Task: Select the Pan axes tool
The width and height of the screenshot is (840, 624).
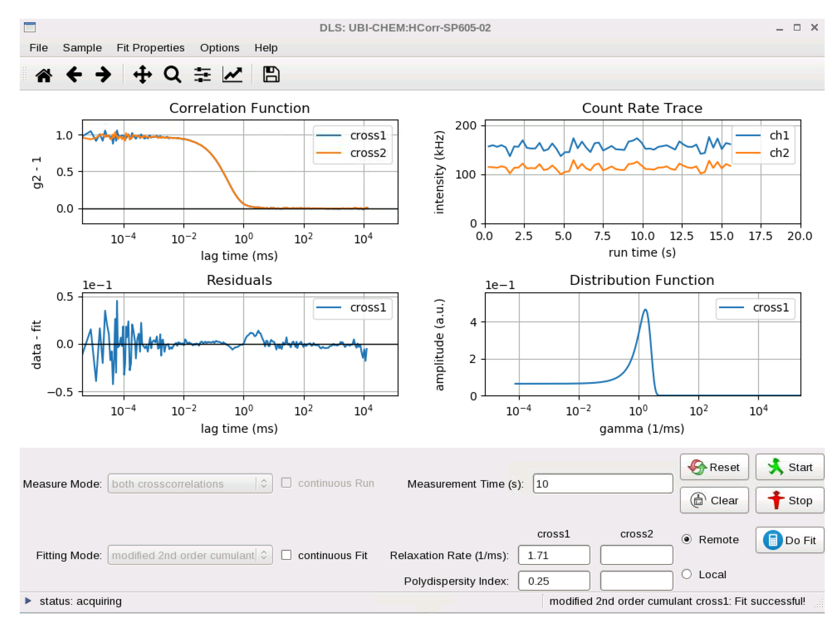Action: pyautogui.click(x=142, y=74)
